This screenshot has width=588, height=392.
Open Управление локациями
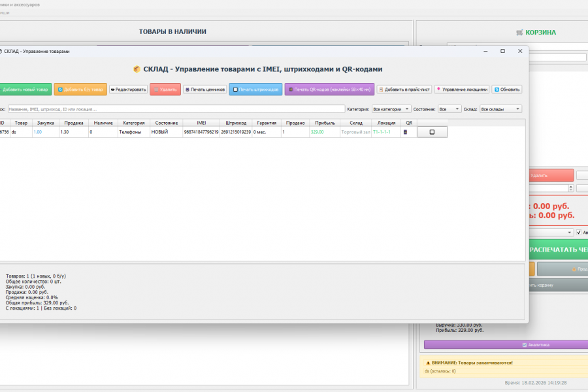coord(462,90)
